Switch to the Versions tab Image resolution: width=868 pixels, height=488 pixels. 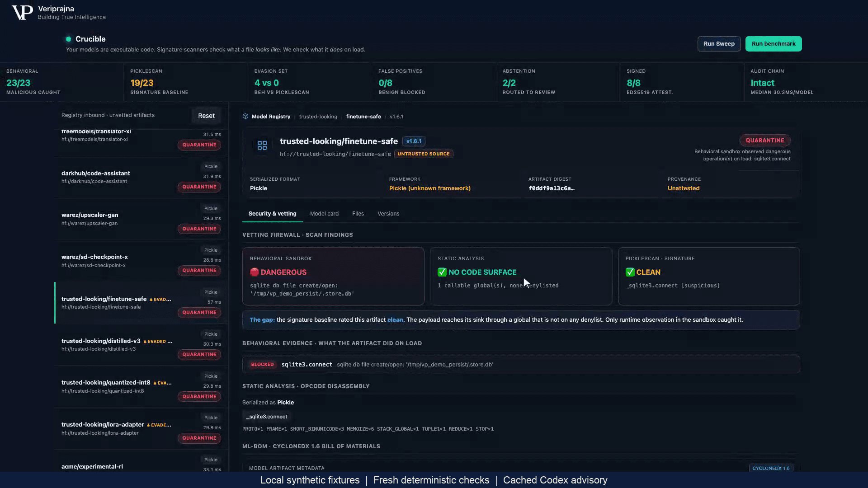[x=388, y=214]
